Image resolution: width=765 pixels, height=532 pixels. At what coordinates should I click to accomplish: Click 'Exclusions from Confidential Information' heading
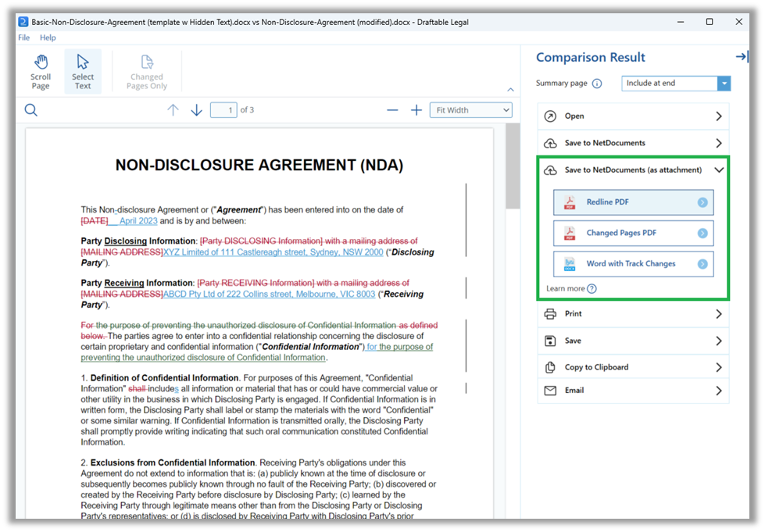coord(173,462)
